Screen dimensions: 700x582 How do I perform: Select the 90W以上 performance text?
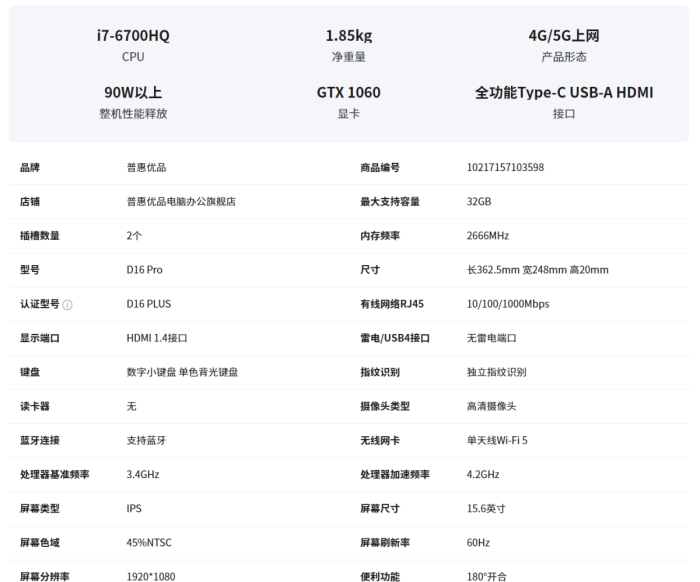(133, 92)
